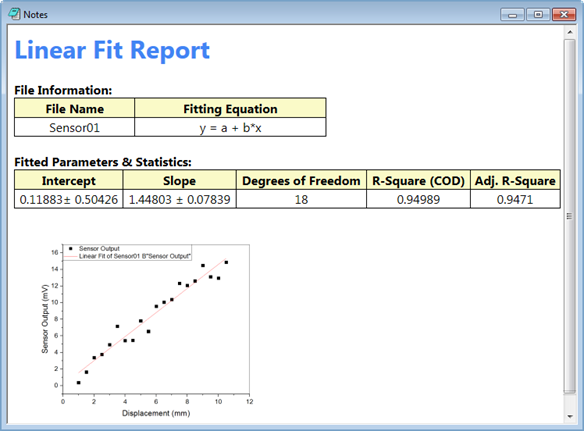Screen dimensions: 584x431
Task: Click the scrollbar up arrow
Action: [x=570, y=32]
